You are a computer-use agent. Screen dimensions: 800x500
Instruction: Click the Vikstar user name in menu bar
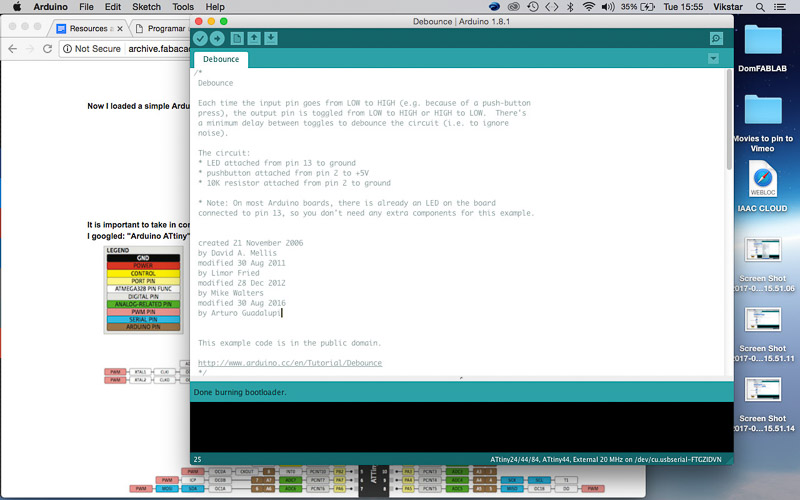(x=728, y=7)
